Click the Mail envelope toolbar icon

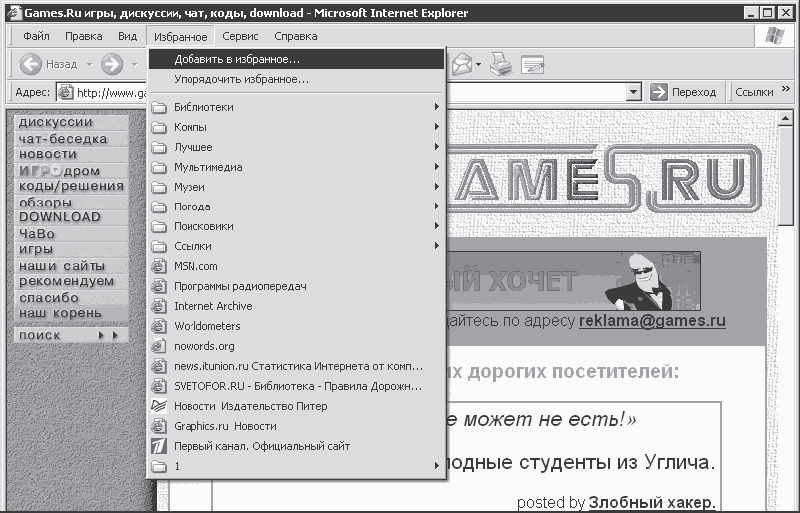(462, 64)
